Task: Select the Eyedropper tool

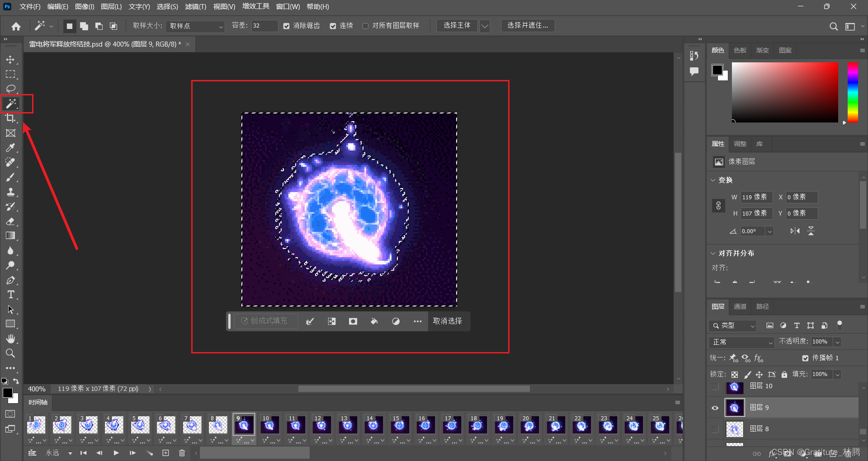Action: point(10,148)
